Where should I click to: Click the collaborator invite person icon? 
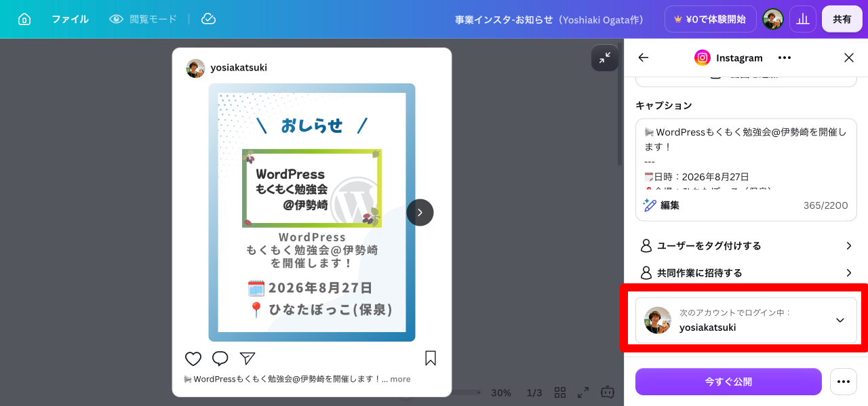pyautogui.click(x=646, y=272)
